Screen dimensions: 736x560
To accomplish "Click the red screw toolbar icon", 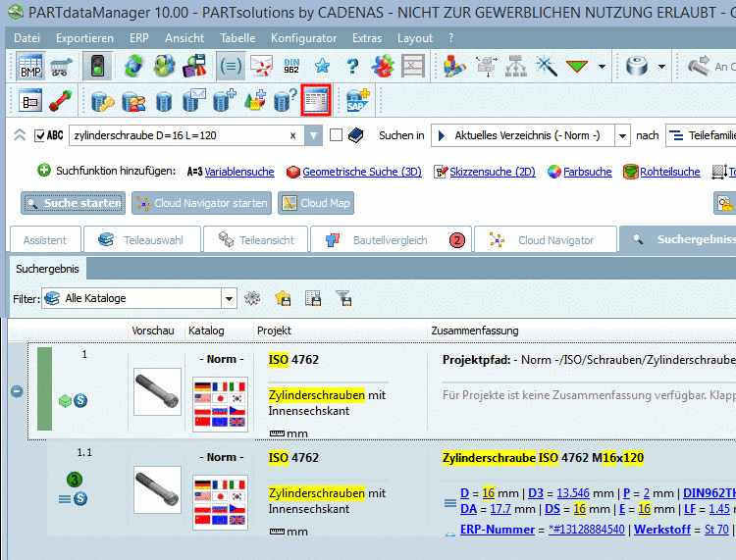I will (61, 100).
